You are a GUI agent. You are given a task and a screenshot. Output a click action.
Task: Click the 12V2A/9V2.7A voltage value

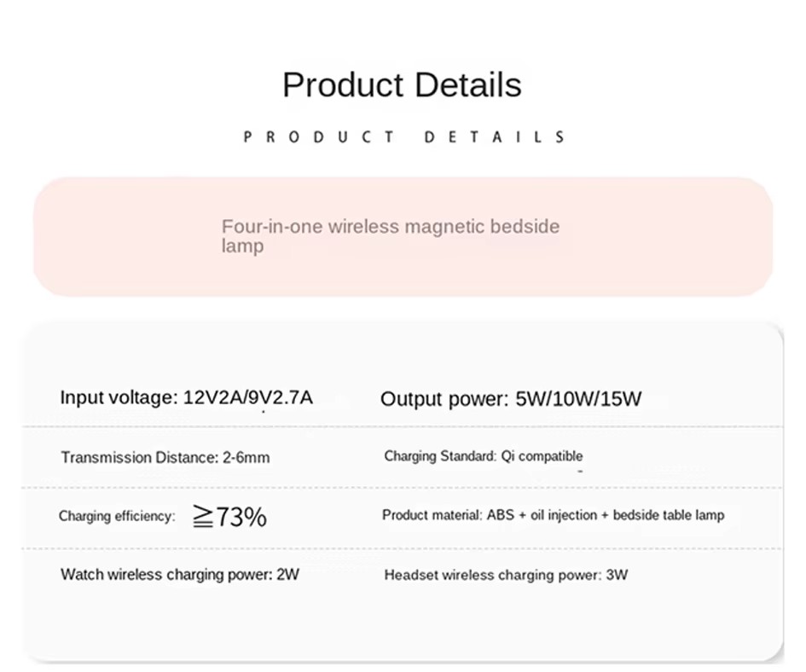tap(248, 397)
